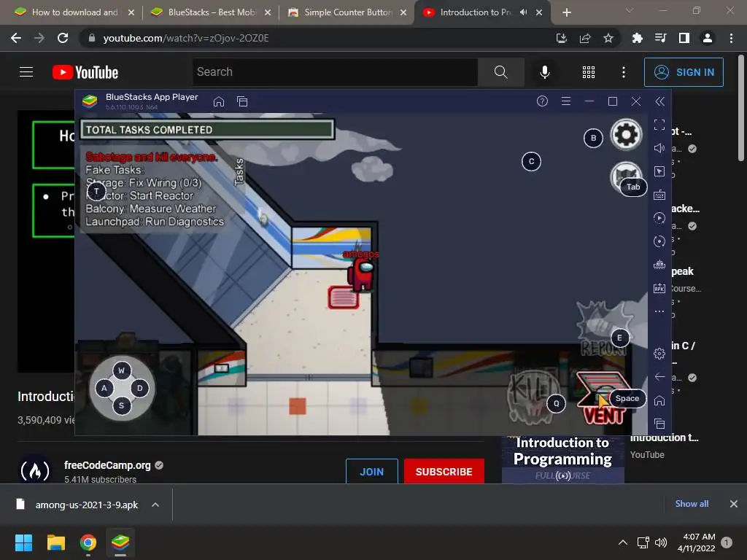Click the YouTube logo
Screen dimensions: 747x560
point(85,72)
